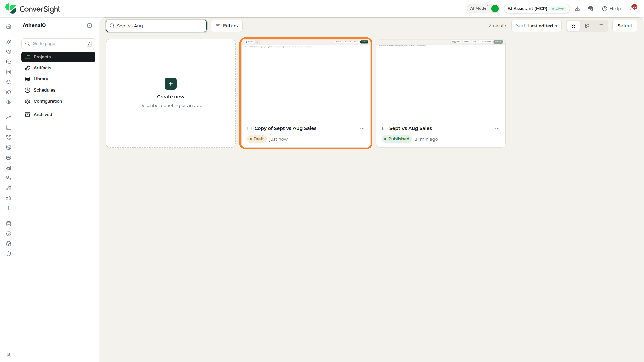Open the bar chart icon in left rail
This screenshot has height=362, width=644.
tap(9, 128)
